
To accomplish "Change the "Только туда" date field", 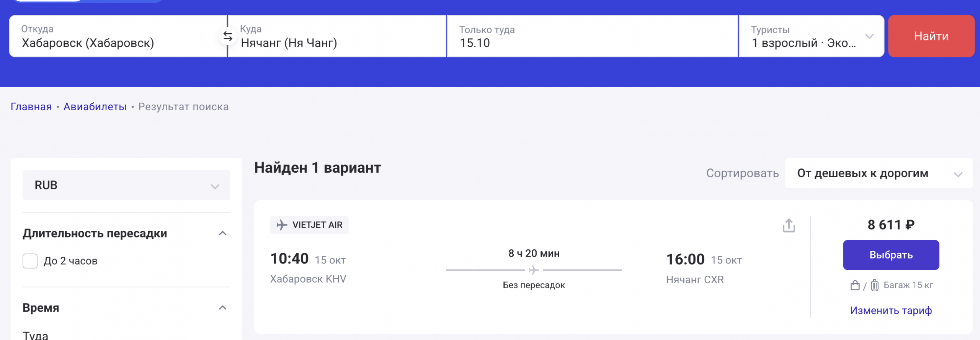I will pyautogui.click(x=592, y=36).
